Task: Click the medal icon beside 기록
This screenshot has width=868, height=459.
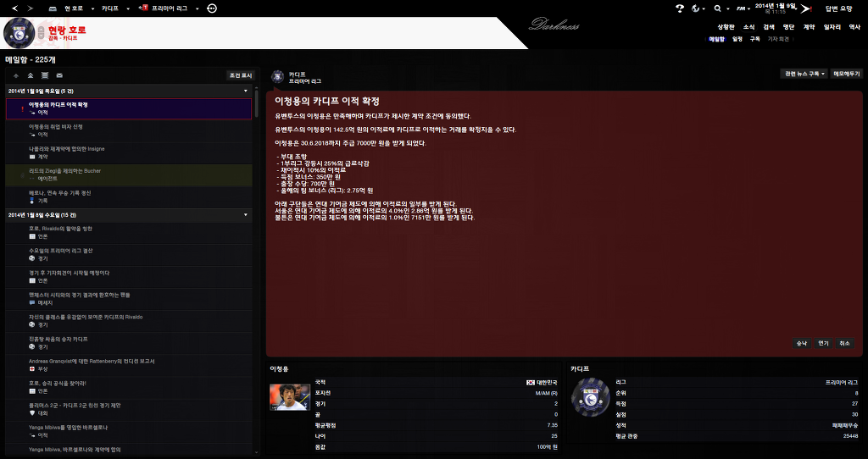Action: [32, 201]
